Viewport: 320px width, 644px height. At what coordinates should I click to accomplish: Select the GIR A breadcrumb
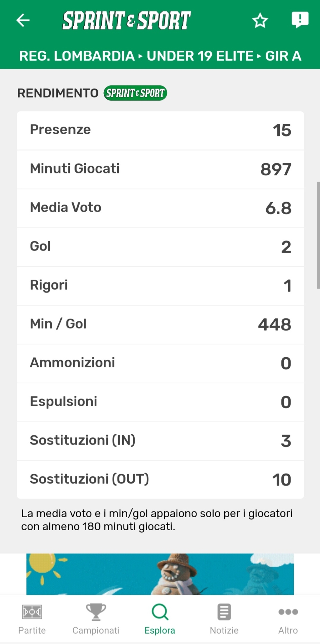pos(283,56)
